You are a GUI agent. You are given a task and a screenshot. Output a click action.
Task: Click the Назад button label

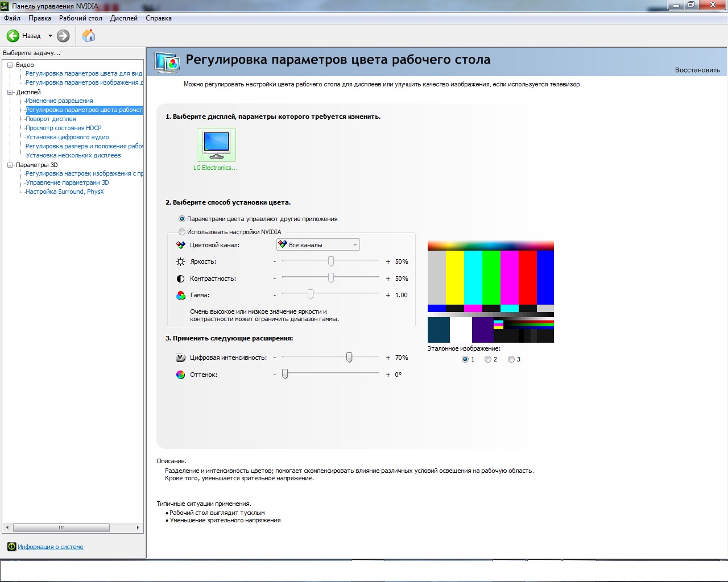point(31,36)
